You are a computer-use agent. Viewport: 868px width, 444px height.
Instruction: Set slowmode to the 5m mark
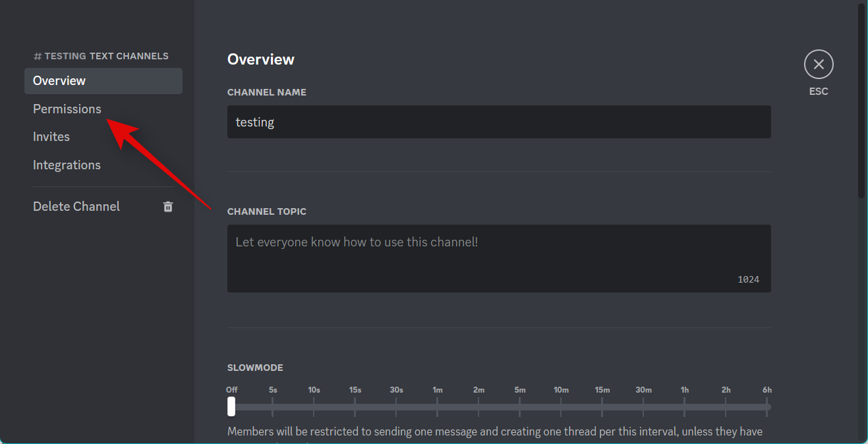(520, 406)
